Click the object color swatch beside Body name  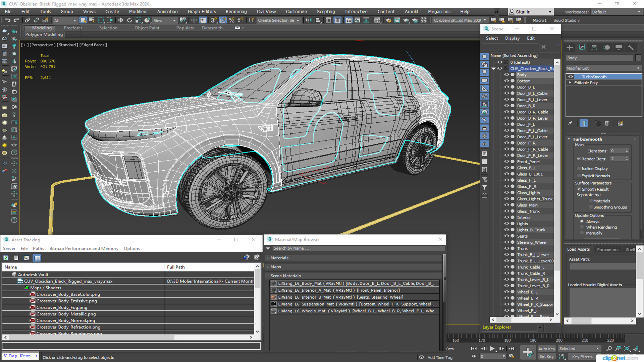tap(638, 58)
